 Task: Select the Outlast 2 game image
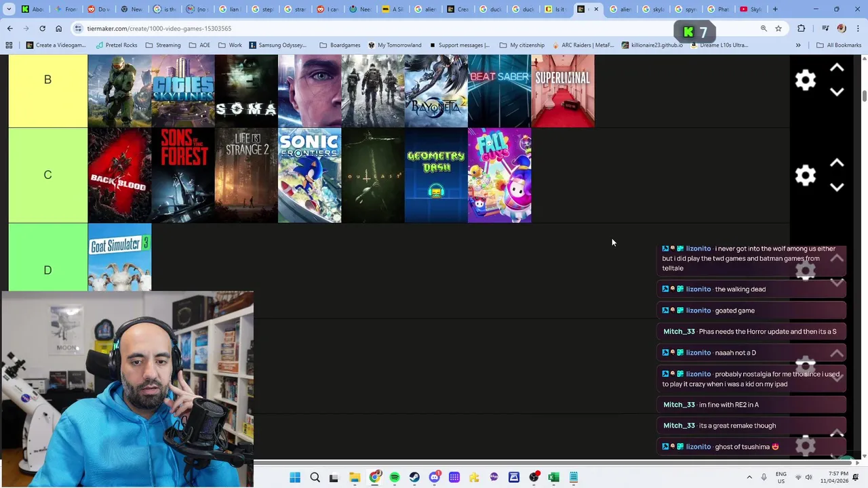[373, 176]
